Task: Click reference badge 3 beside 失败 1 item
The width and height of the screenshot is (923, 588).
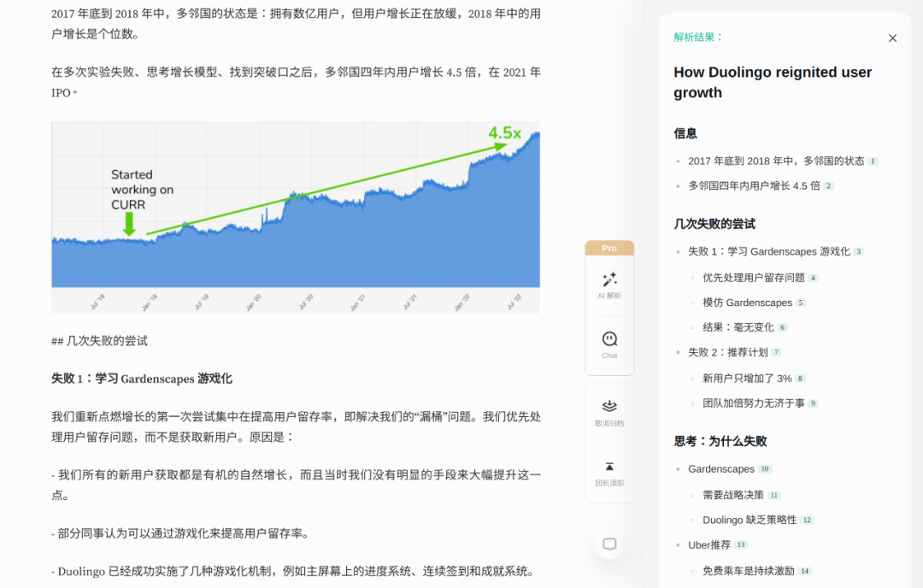Action: click(x=858, y=252)
